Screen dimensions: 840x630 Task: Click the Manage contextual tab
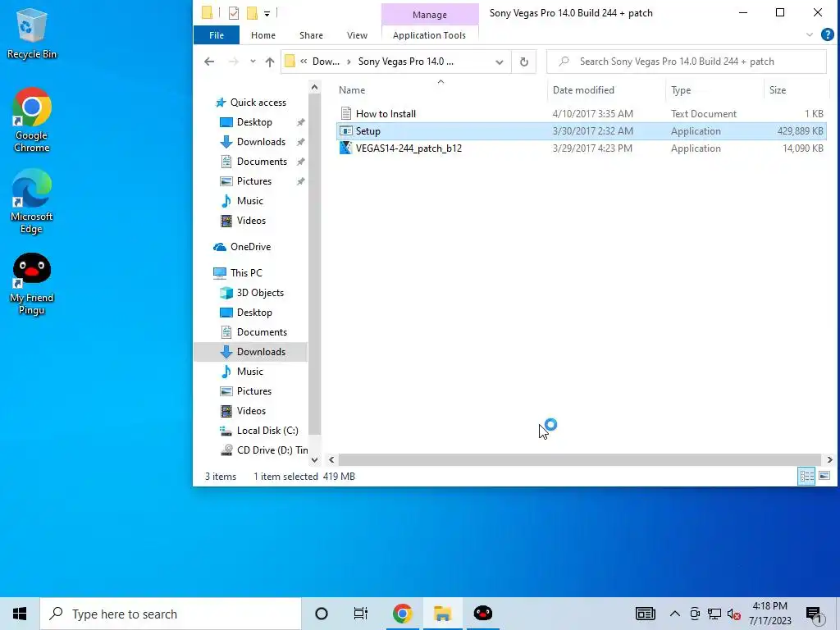(430, 15)
